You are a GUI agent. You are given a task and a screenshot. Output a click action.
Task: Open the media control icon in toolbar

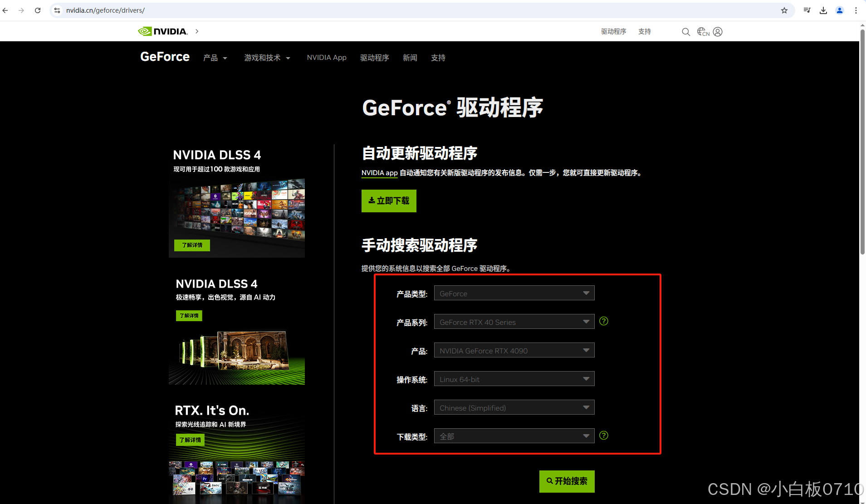pyautogui.click(x=807, y=10)
